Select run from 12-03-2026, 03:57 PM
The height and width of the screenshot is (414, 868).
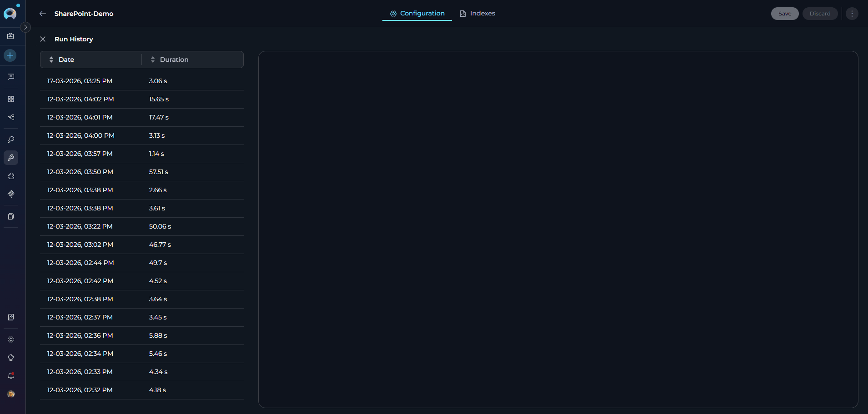coord(142,154)
